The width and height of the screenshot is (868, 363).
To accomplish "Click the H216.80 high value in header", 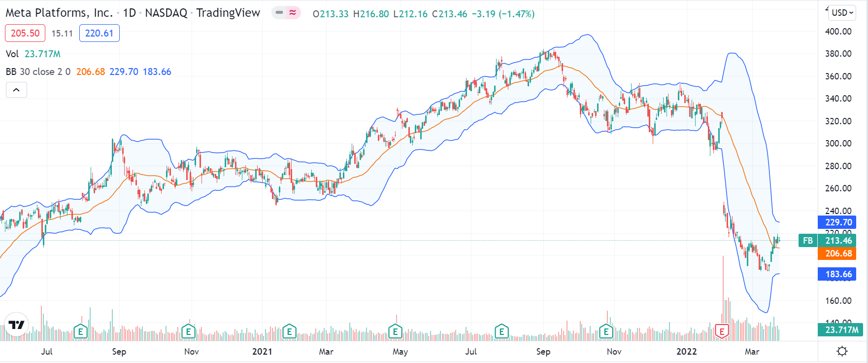I will tap(371, 14).
